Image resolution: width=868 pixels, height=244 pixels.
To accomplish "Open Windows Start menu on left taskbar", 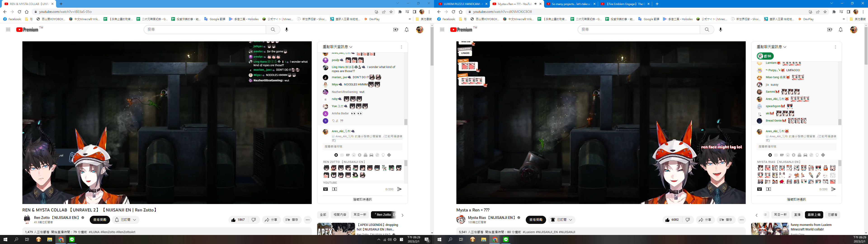I will [x=5, y=240].
